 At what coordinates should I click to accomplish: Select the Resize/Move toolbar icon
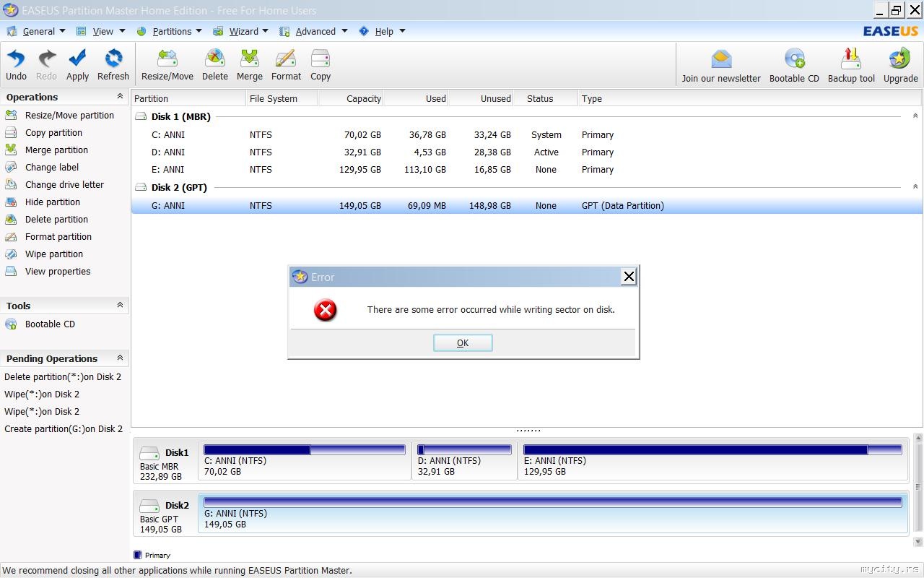tap(167, 65)
